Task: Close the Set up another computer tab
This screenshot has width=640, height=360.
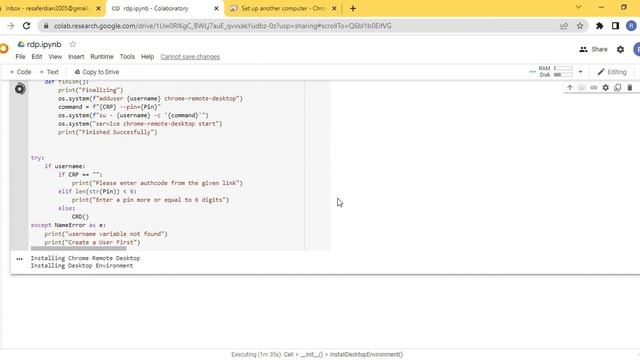Action: click(x=334, y=8)
